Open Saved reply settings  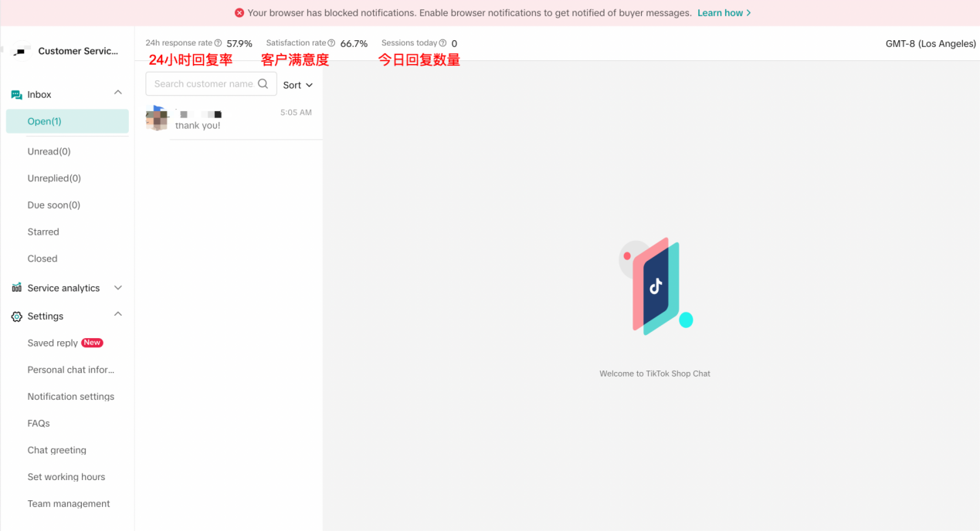click(x=53, y=343)
